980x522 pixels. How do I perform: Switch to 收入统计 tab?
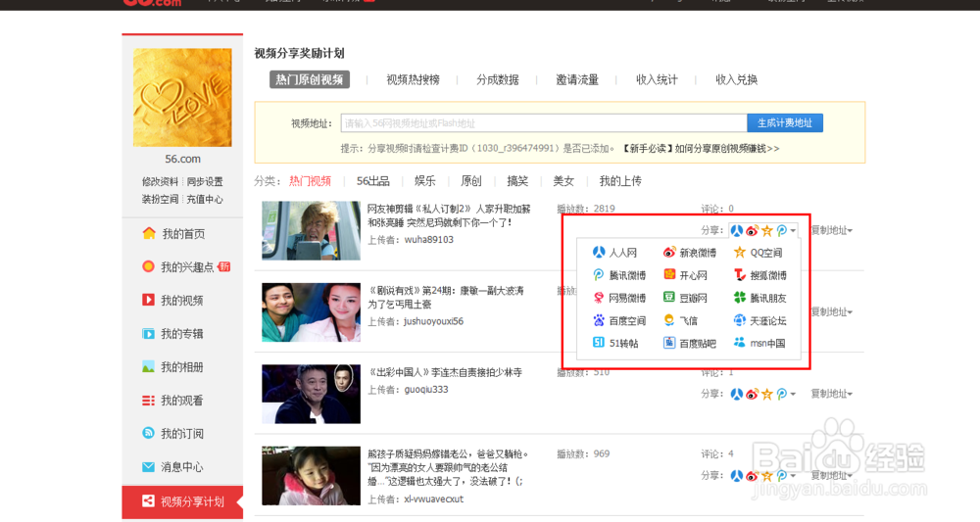click(x=657, y=80)
